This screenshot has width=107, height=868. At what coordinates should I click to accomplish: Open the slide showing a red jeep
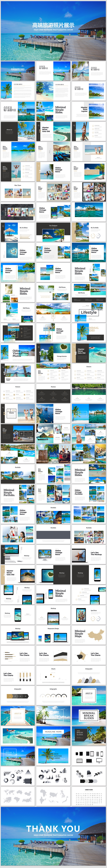coord(53,454)
